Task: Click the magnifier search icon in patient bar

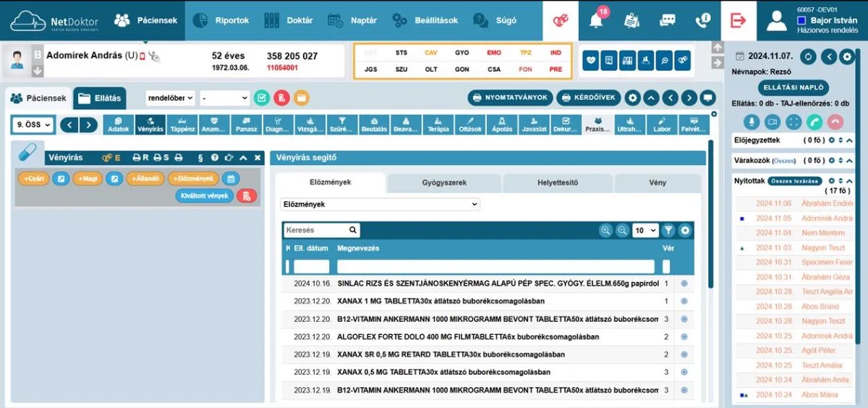Action: coord(664,61)
